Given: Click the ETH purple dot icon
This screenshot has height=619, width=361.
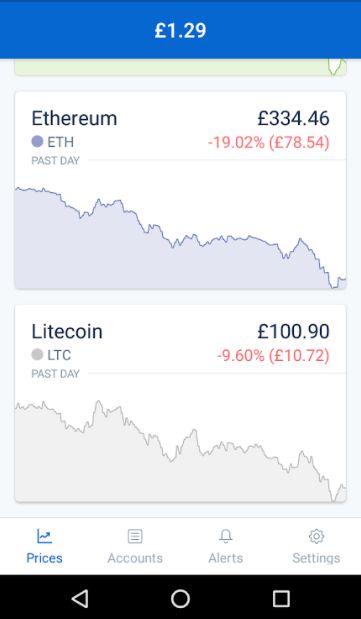Looking at the screenshot, I should 37,141.
